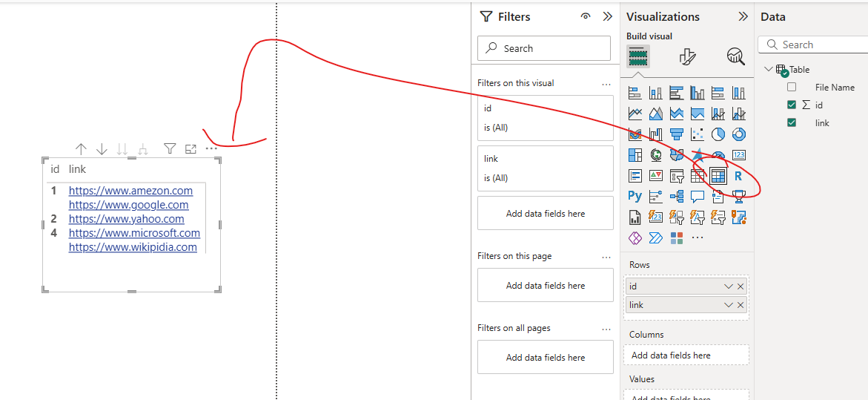Image resolution: width=868 pixels, height=400 pixels.
Task: Add the Power Apps visual
Action: click(635, 237)
